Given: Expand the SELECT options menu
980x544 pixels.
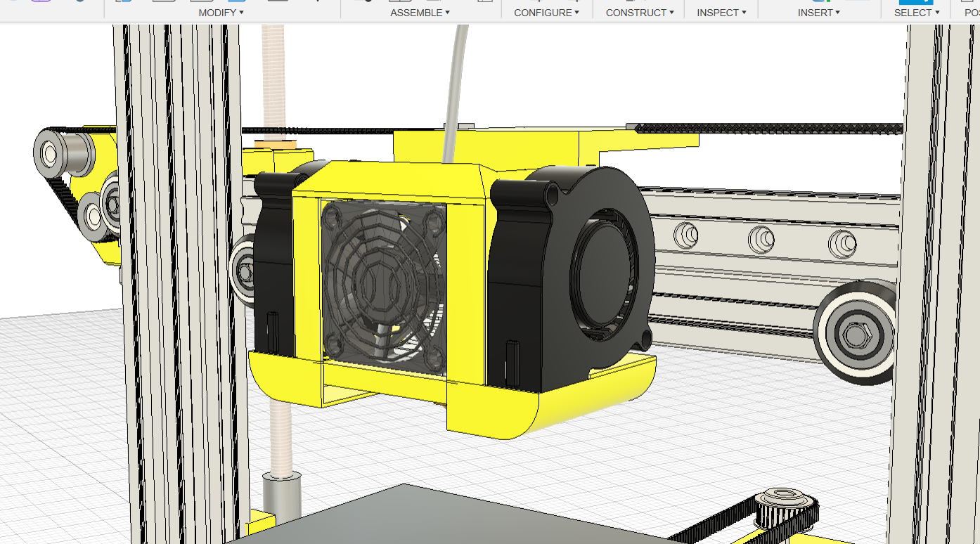Looking at the screenshot, I should tap(916, 13).
